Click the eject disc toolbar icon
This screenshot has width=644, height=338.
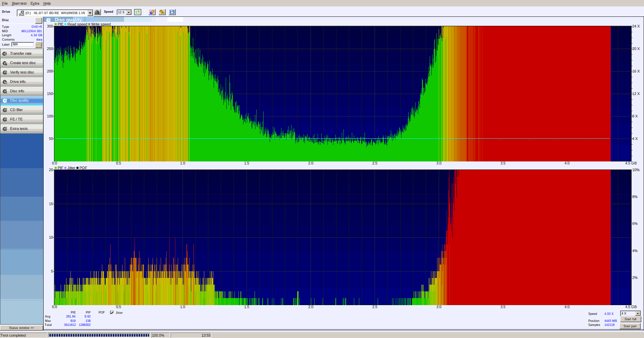tap(97, 12)
